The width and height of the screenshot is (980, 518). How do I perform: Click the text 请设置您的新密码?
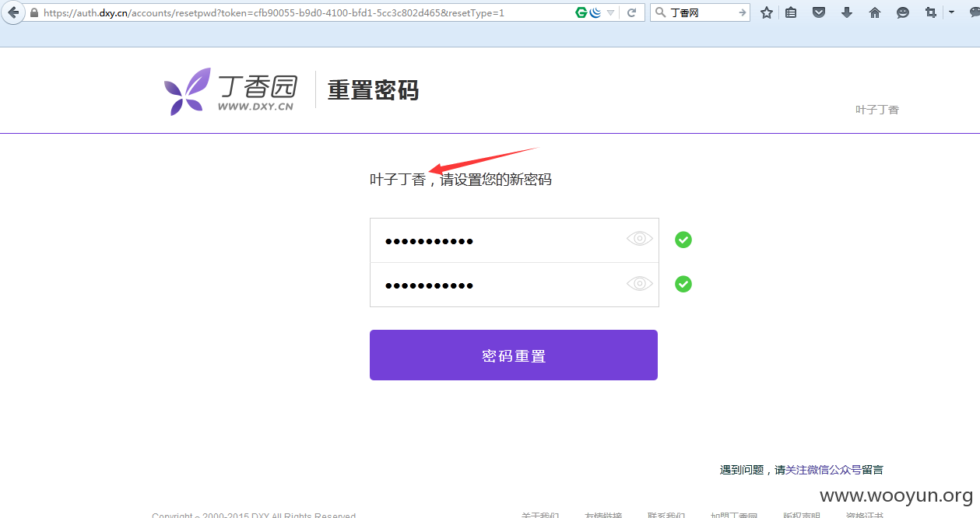[x=496, y=180]
